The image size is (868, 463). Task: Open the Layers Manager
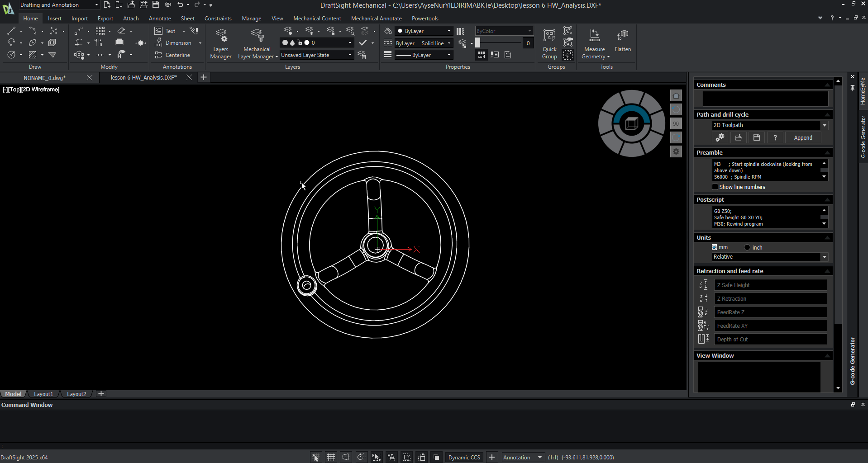[221, 43]
